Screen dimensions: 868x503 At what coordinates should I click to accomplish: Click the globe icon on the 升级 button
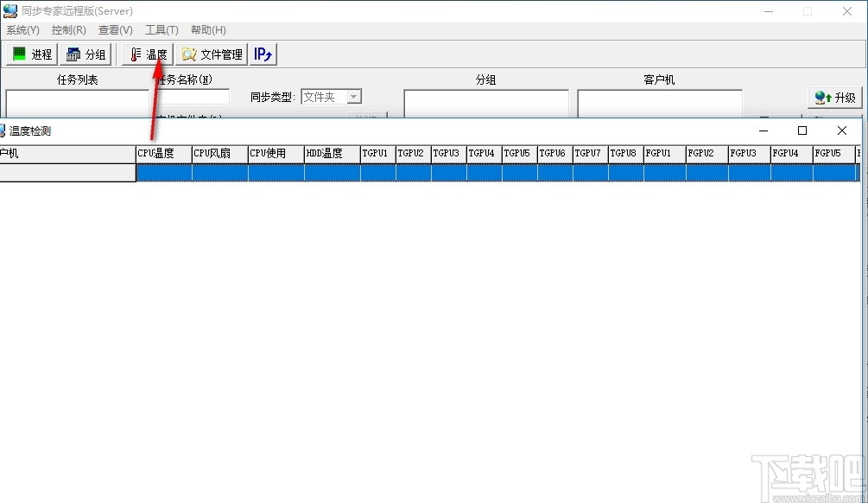coord(819,98)
